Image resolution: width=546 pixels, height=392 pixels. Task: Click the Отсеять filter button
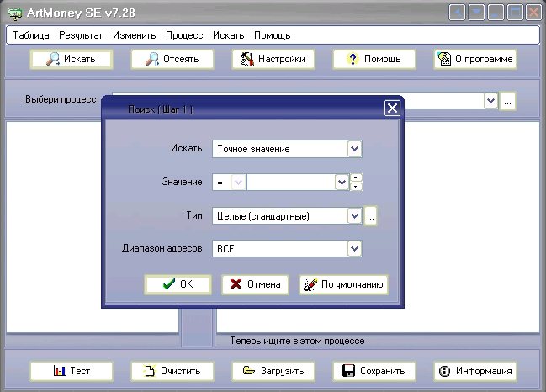[x=172, y=59]
